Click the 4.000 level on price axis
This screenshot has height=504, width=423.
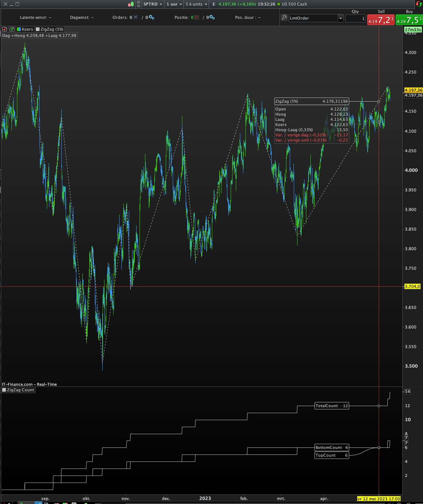point(411,170)
